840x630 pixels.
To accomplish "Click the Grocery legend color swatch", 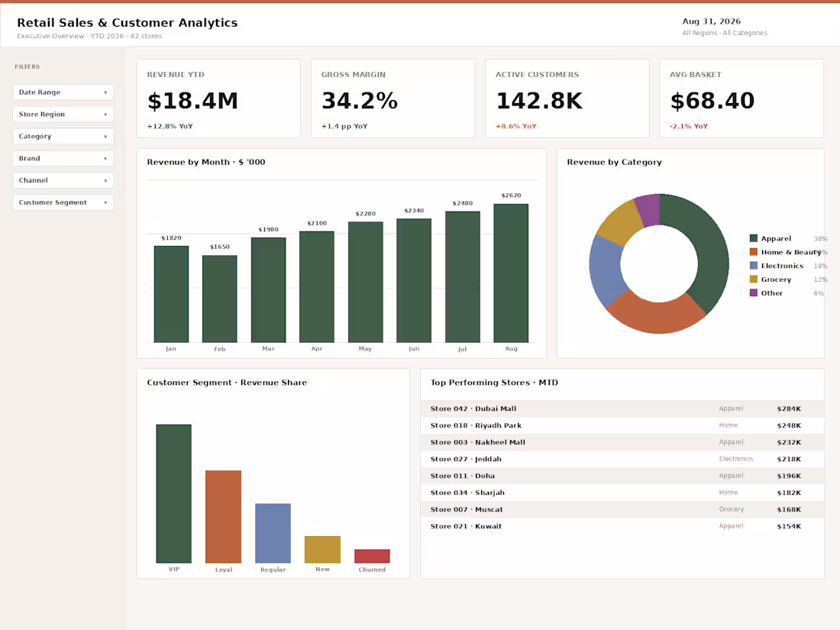I will click(754, 279).
